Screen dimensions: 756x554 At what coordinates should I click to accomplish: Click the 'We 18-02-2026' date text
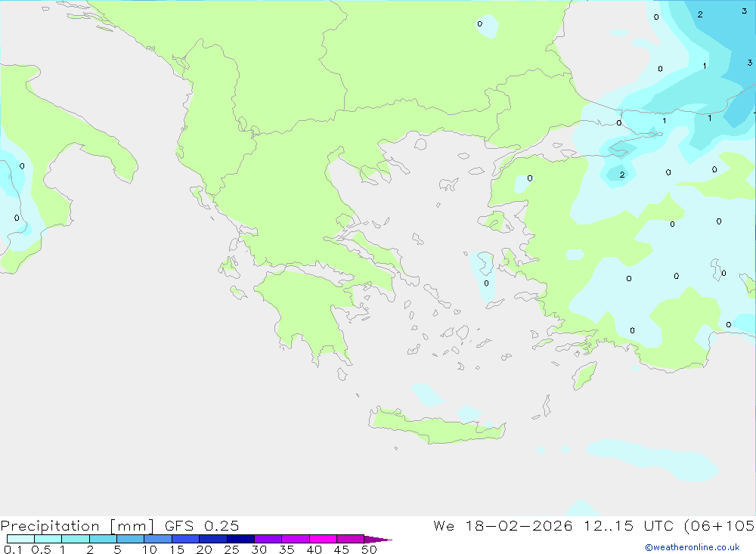click(x=503, y=525)
